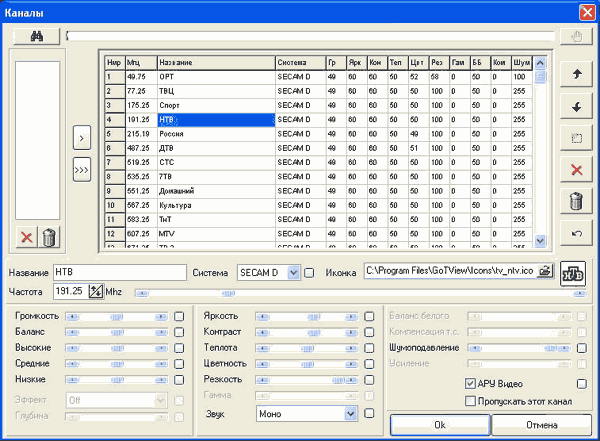
Task: Click the Отмена button
Action: click(541, 425)
